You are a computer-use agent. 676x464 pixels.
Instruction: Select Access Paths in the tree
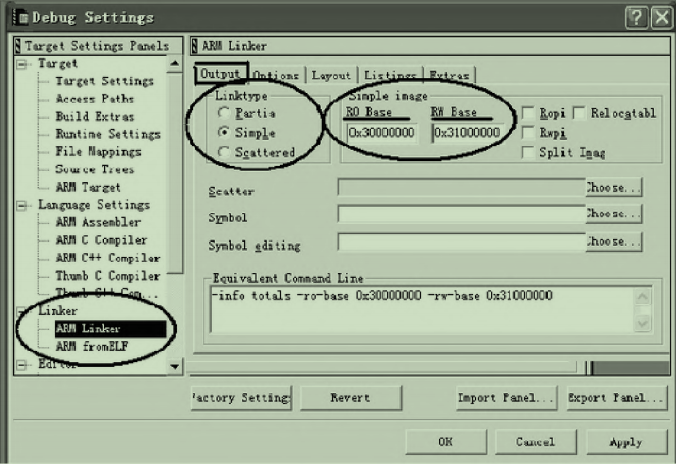pos(95,99)
